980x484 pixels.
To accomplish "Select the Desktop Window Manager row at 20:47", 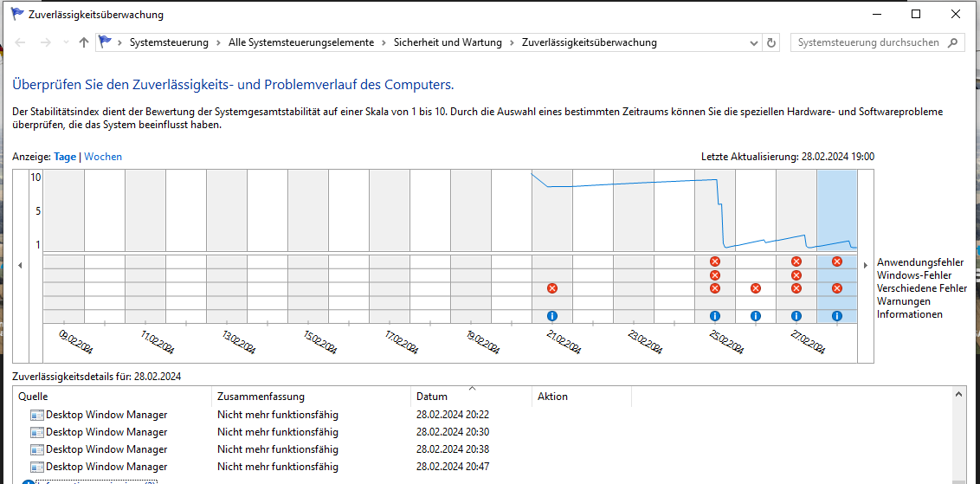I will (x=481, y=468).
